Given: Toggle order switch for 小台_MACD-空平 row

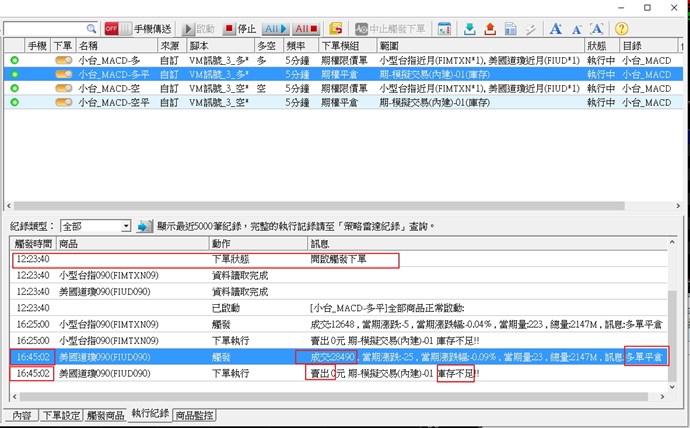Looking at the screenshot, I should click(63, 102).
